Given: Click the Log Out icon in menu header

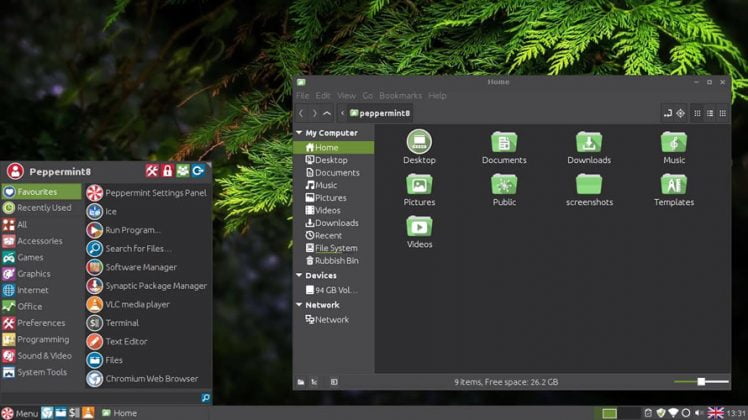Looking at the screenshot, I should tap(198, 171).
